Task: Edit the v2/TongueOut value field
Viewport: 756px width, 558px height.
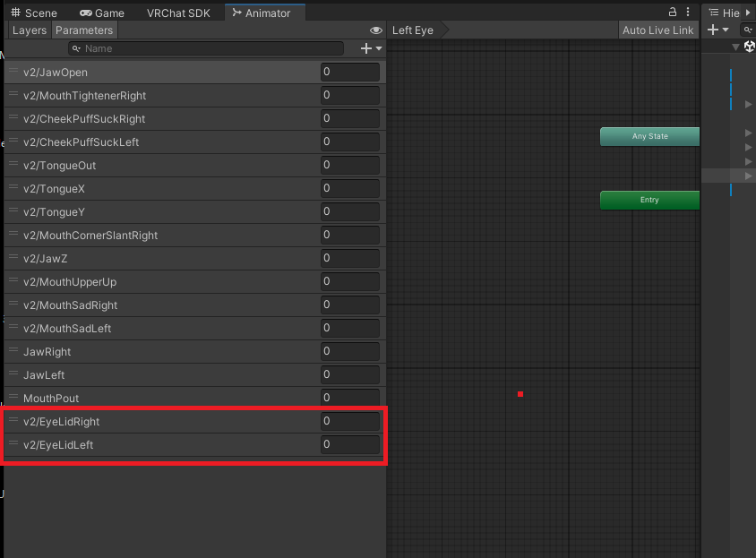Action: [x=350, y=165]
